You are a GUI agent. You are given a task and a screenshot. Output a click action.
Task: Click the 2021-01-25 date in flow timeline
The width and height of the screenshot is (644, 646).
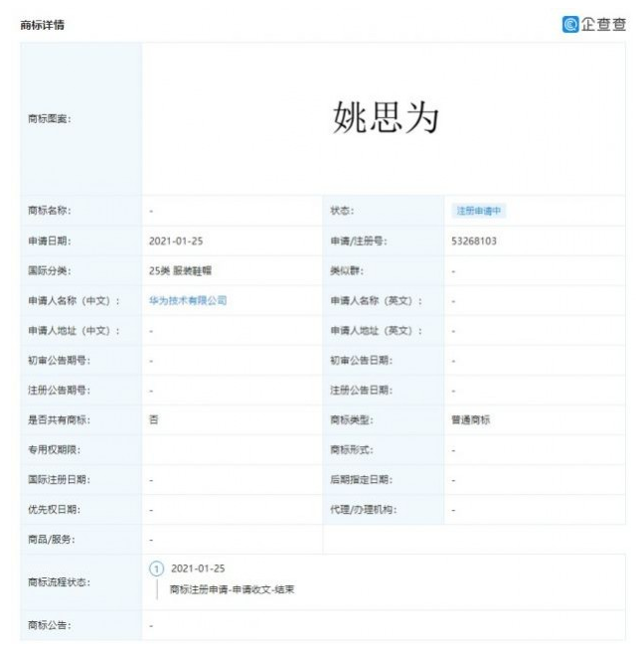coord(199,568)
